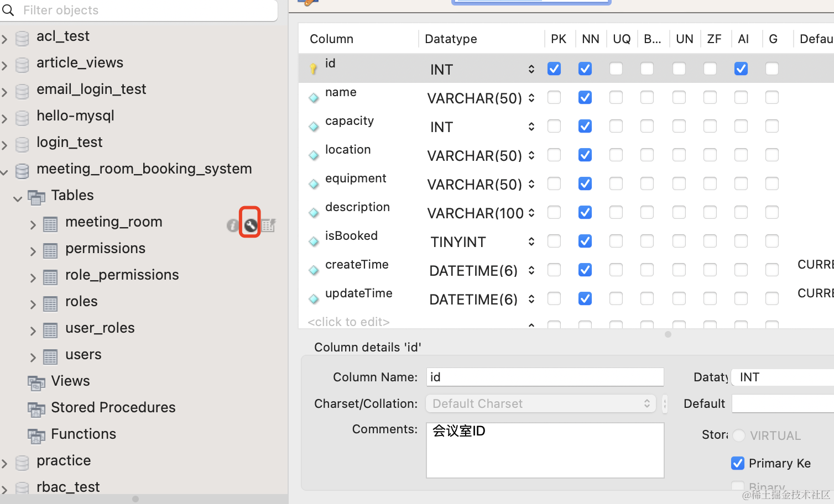Click the acl_test database icon
The width and height of the screenshot is (834, 504).
22,38
